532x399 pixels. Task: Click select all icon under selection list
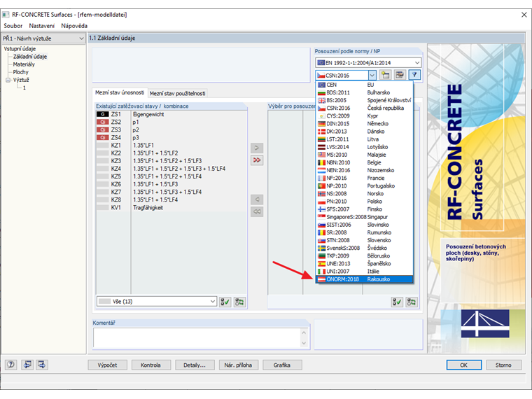pyautogui.click(x=397, y=302)
